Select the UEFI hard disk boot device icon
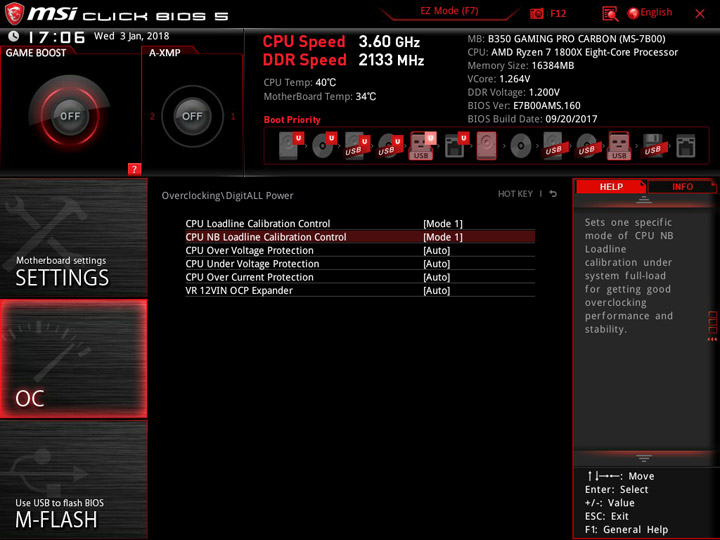Screen dimensions: 720x540 point(291,146)
